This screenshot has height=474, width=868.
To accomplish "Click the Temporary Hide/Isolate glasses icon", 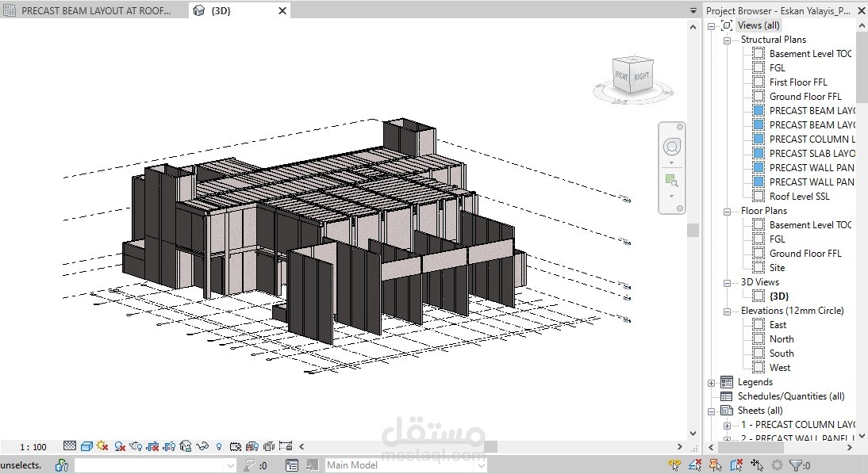I will (202, 446).
